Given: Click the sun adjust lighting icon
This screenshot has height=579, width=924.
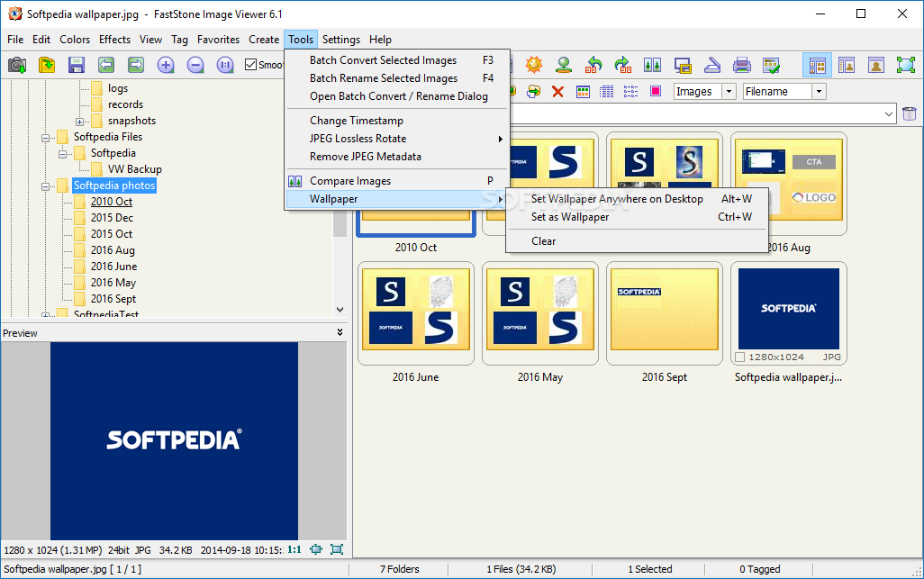Looking at the screenshot, I should coord(534,65).
